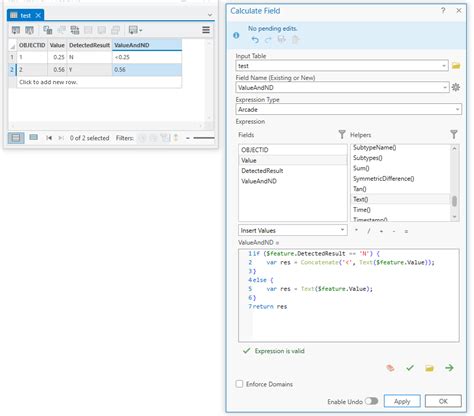Choose the Tan() helper function

coord(401,189)
